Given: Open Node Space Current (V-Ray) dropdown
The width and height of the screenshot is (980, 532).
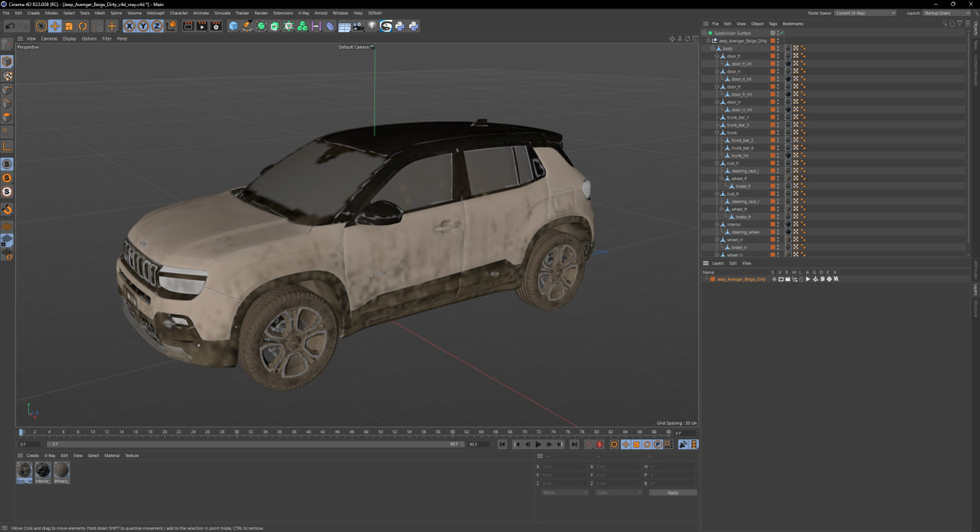Looking at the screenshot, I should point(865,13).
